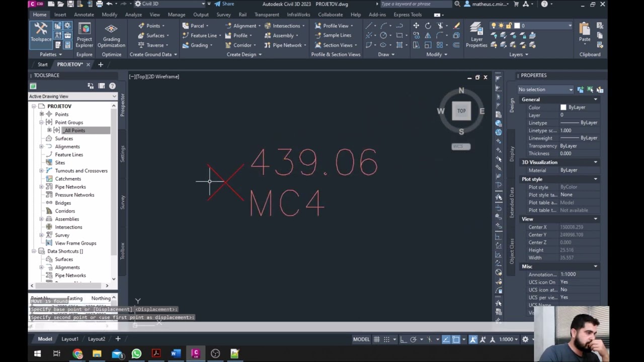Switch to Layout1 tab
Image resolution: width=644 pixels, height=362 pixels.
(70, 339)
